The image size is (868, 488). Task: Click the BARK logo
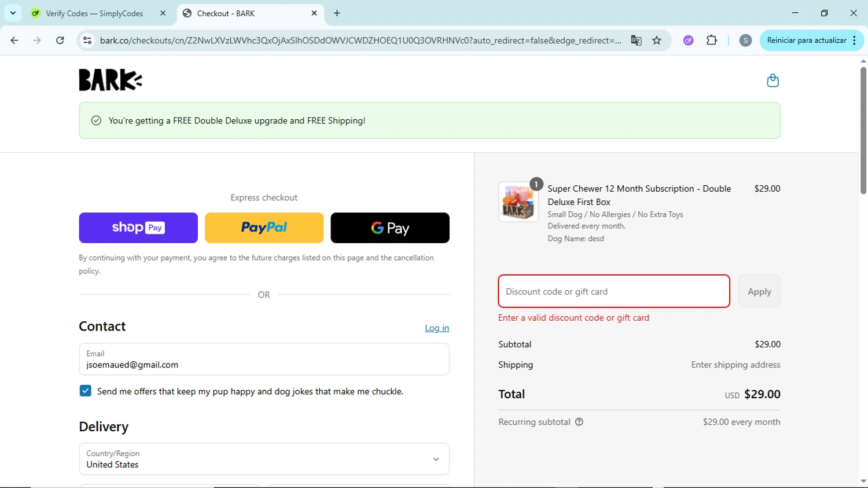click(111, 80)
